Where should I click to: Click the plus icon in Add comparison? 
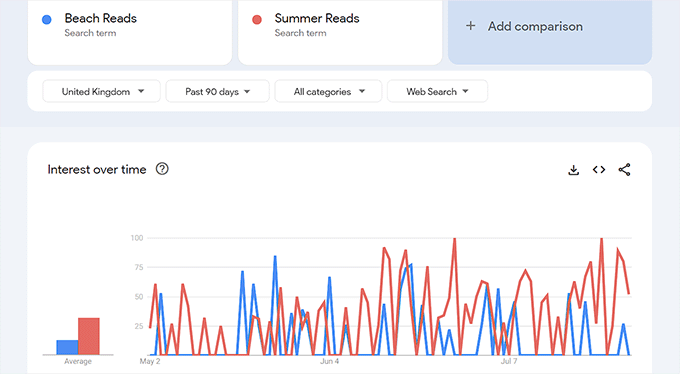click(x=471, y=26)
